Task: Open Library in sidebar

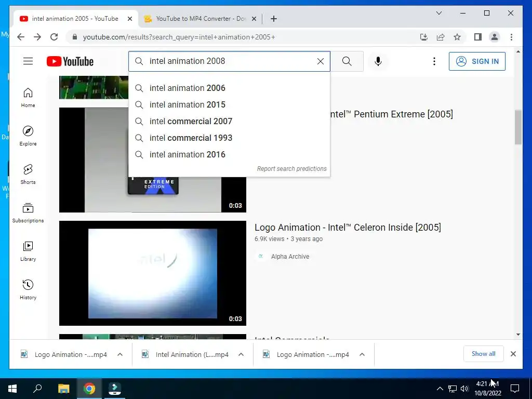Action: point(28,251)
